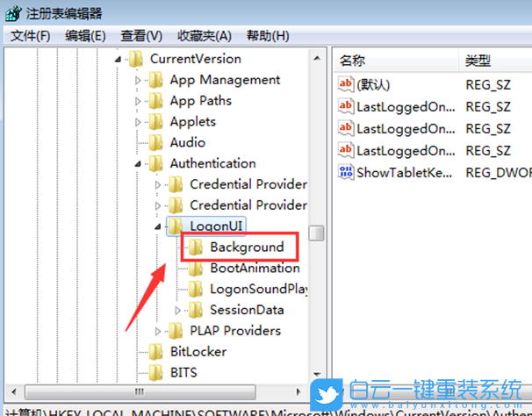Select the LogonSoundPlay folder icon
The width and height of the screenshot is (532, 416).
(196, 289)
